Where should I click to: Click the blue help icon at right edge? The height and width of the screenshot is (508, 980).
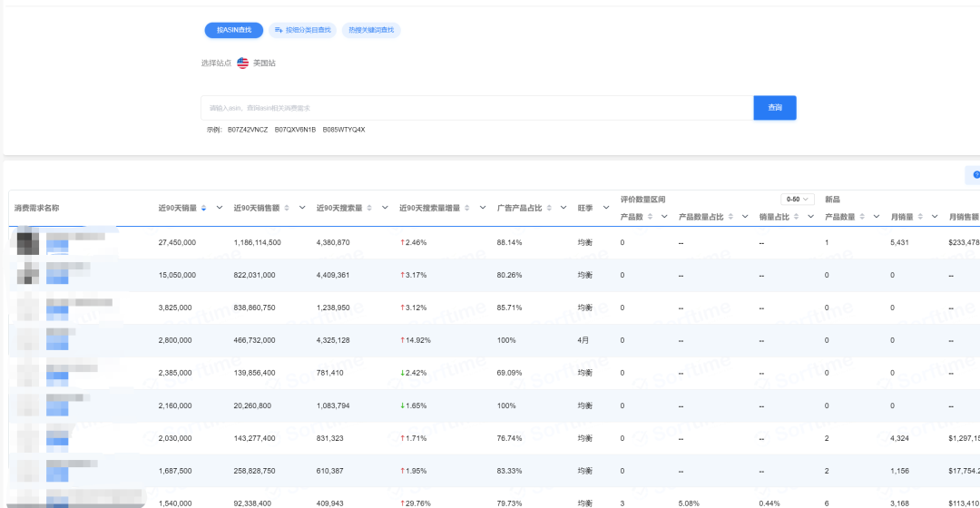pyautogui.click(x=975, y=175)
